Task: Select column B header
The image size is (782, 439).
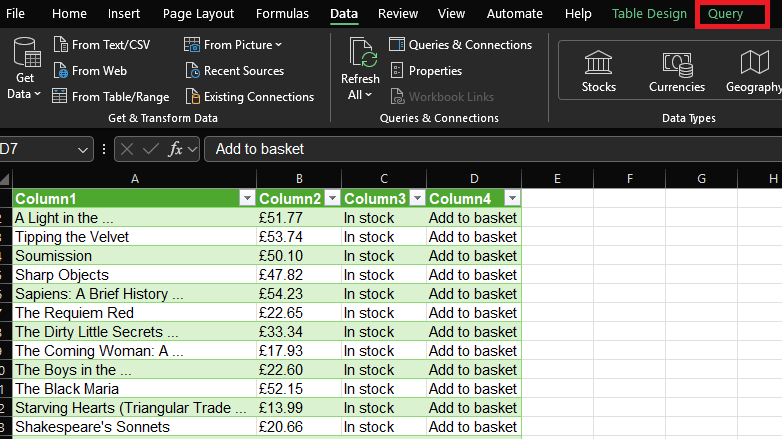Action: coord(299,179)
